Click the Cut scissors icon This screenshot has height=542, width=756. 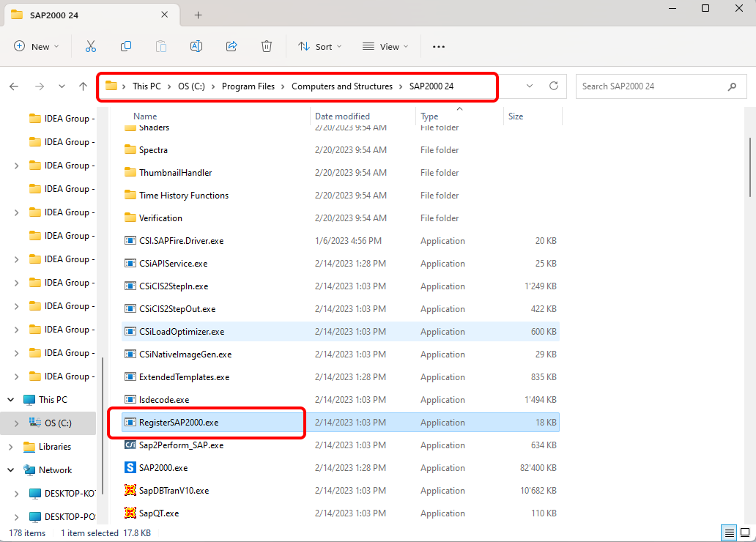91,46
